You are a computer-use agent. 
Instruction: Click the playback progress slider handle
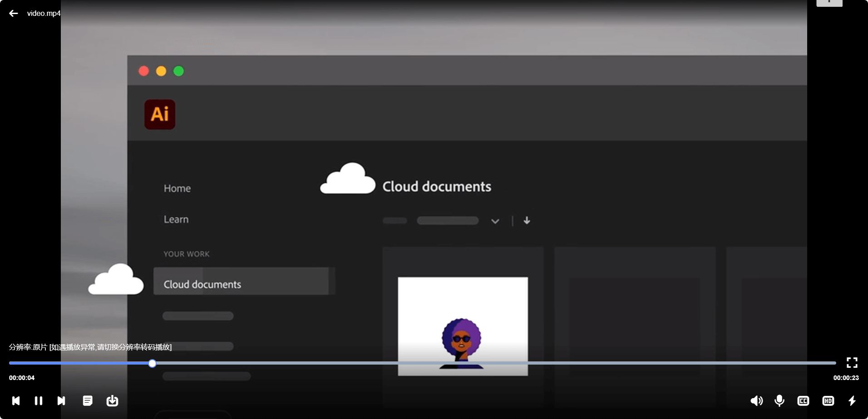(x=153, y=363)
